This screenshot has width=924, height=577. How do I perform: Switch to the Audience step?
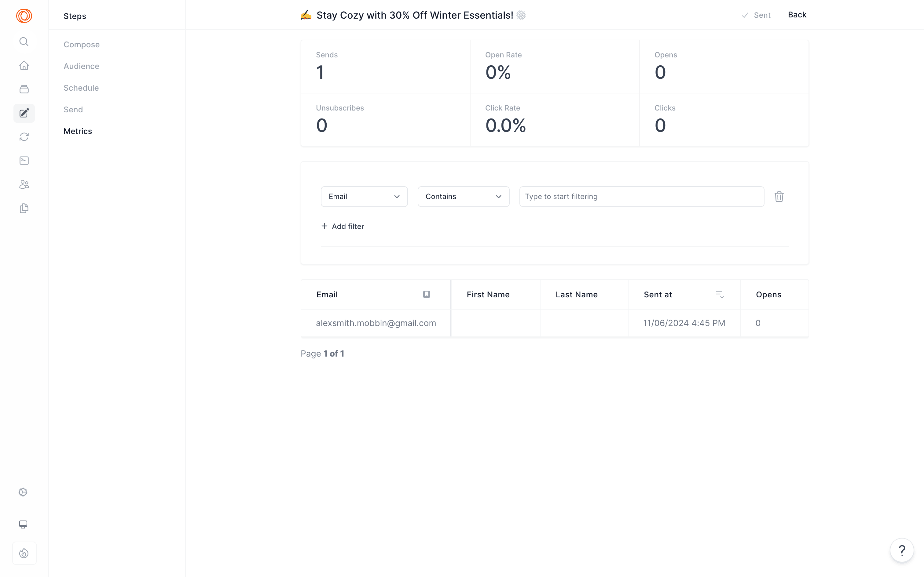[x=81, y=66]
